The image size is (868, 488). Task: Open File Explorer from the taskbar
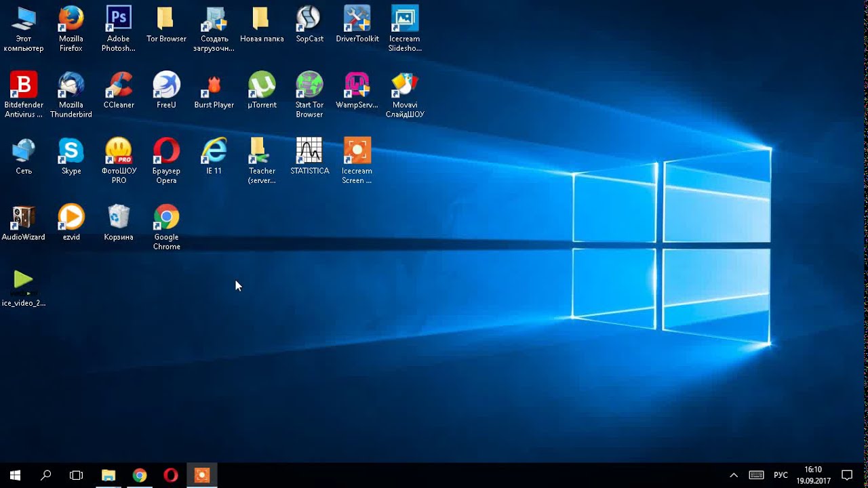(108, 475)
